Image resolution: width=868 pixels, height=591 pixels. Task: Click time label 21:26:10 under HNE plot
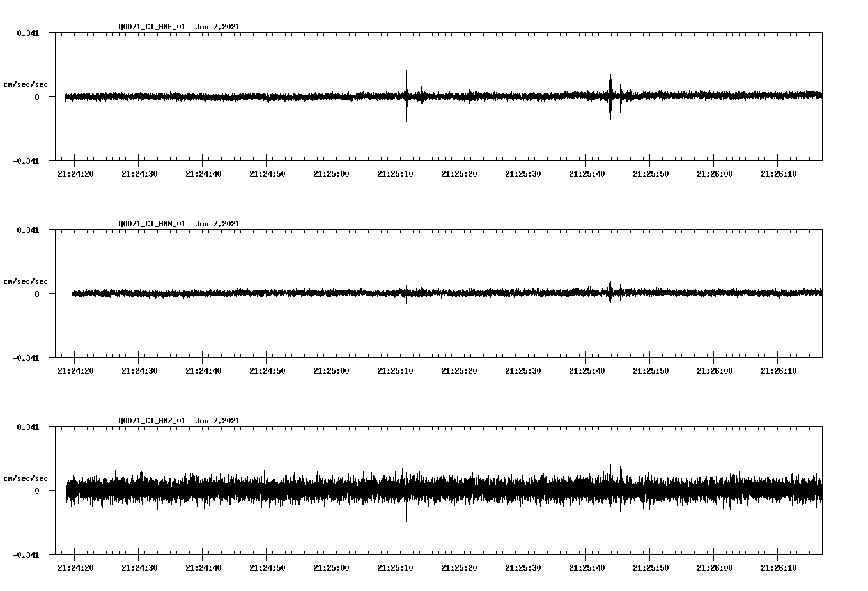coord(779,173)
